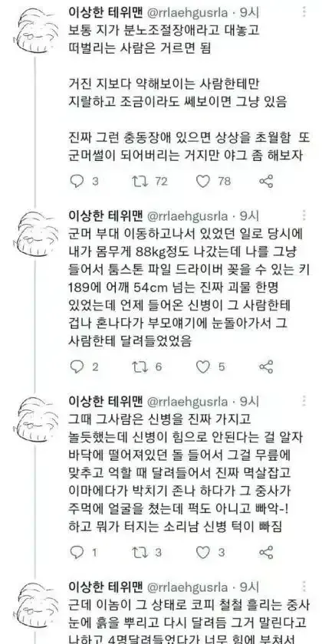
Task: View profile avatar on third tweet
Action: pos(36,418)
